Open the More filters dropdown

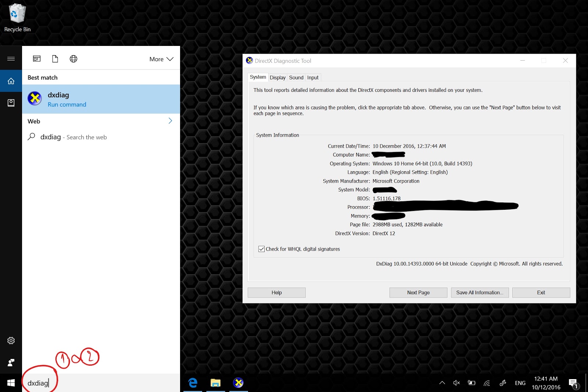coord(161,59)
